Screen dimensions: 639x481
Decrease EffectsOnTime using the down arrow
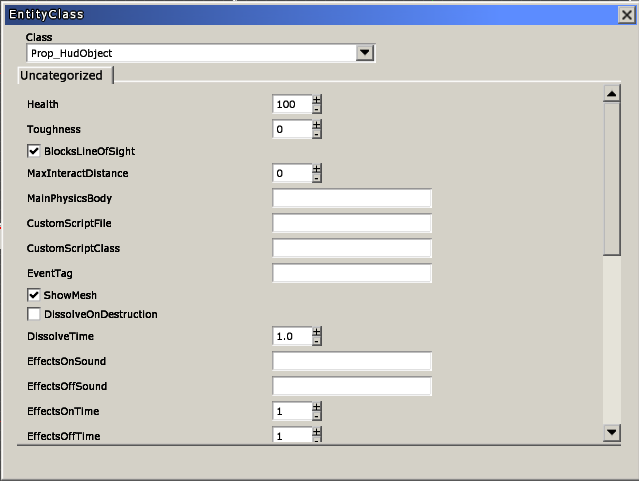317,417
